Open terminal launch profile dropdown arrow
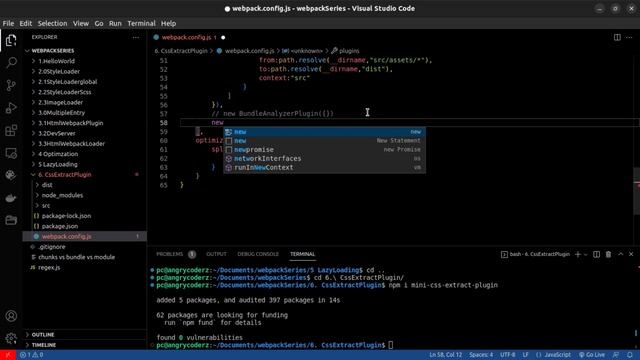Image resolution: width=640 pixels, height=360 pixels. (586, 254)
